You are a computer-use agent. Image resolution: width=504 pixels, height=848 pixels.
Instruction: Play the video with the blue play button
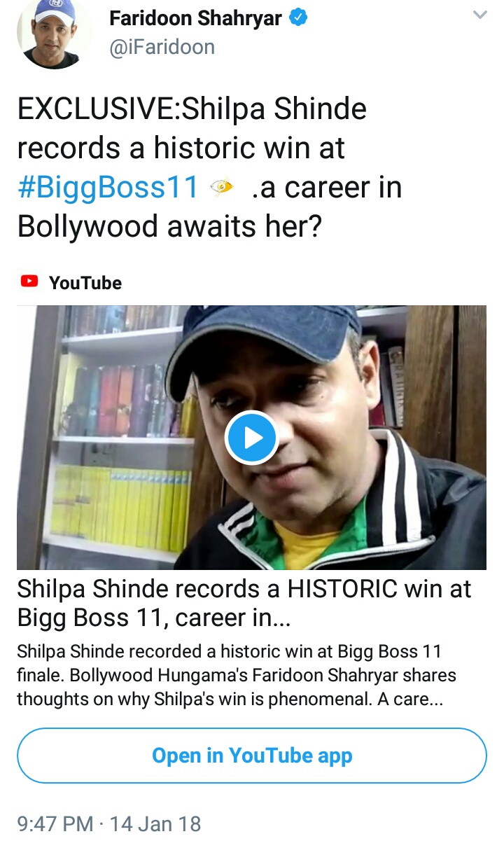tap(252, 438)
